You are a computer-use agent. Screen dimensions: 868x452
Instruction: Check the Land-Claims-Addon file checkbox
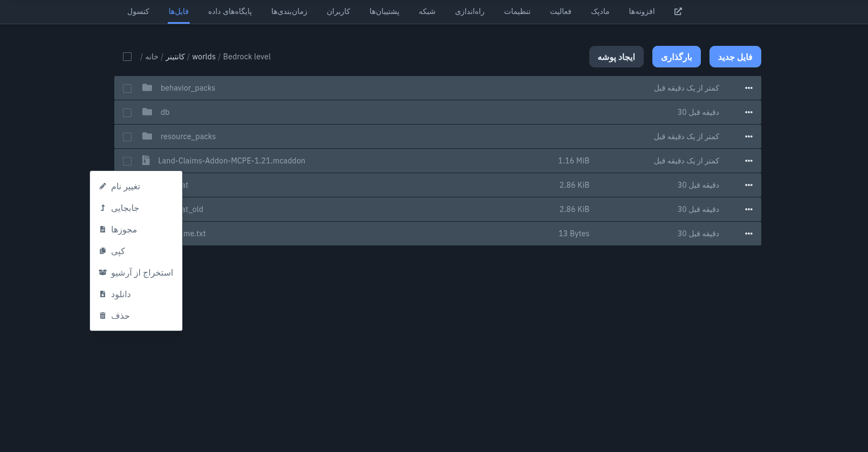pos(127,161)
